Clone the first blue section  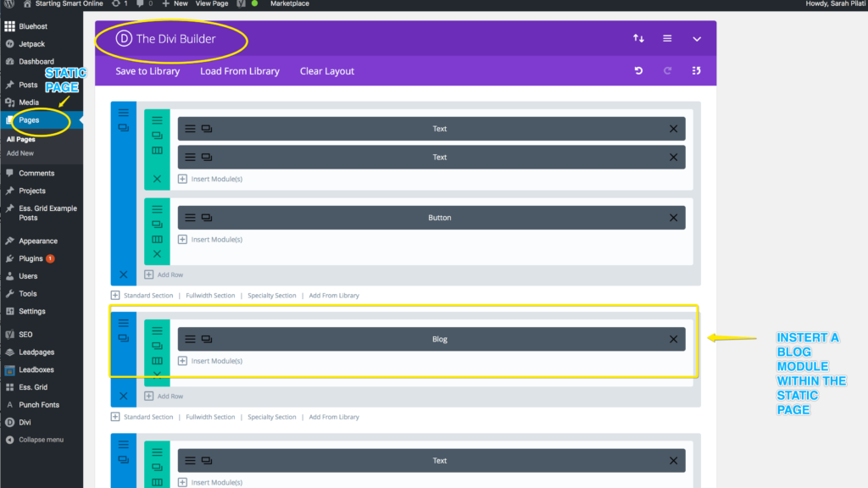pos(124,128)
